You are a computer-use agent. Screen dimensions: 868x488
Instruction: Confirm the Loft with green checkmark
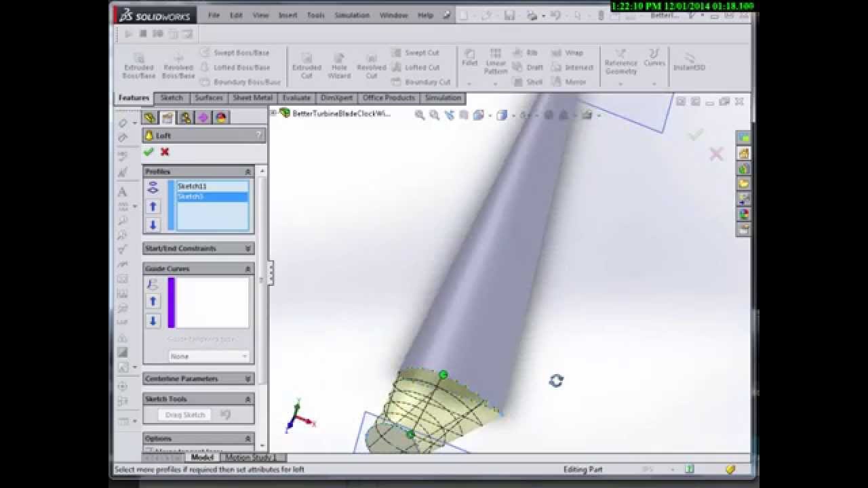(149, 152)
